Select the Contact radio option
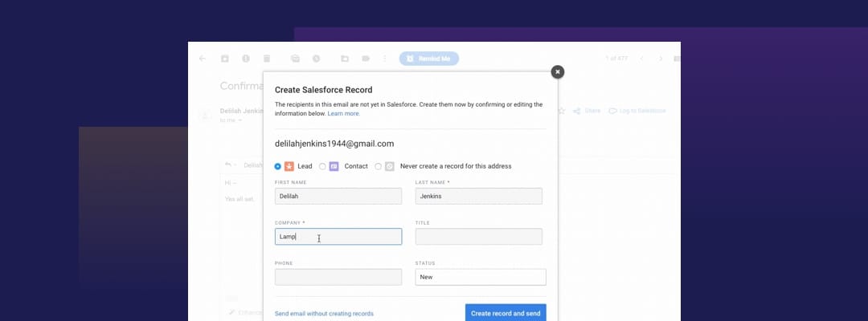The width and height of the screenshot is (868, 321). [x=323, y=166]
